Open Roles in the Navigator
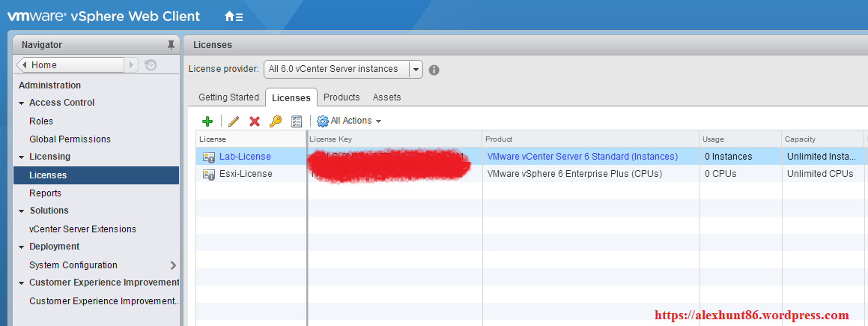The width and height of the screenshot is (868, 326). coord(41,121)
